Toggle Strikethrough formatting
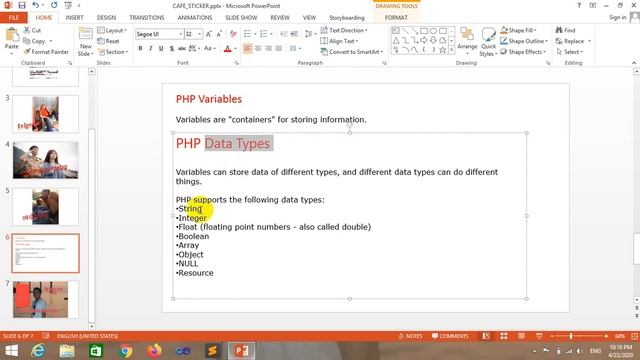The width and height of the screenshot is (640, 360). pos(182,49)
